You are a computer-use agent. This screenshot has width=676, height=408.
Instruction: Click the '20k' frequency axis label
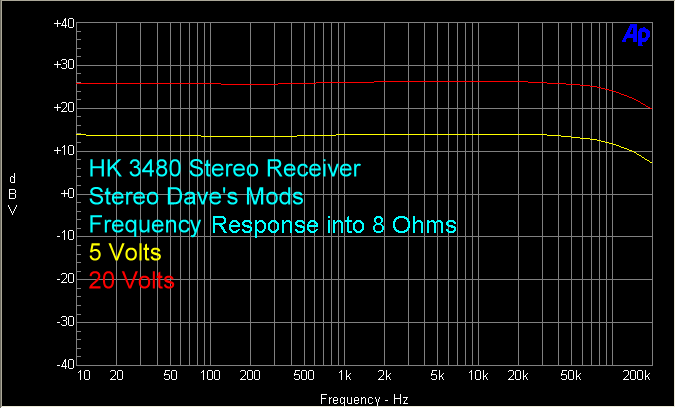pyautogui.click(x=518, y=376)
